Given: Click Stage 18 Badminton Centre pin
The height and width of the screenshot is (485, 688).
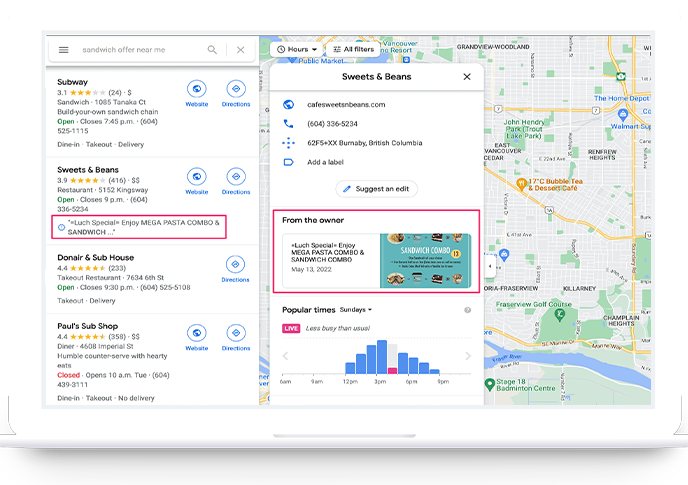Looking at the screenshot, I should pos(490,384).
